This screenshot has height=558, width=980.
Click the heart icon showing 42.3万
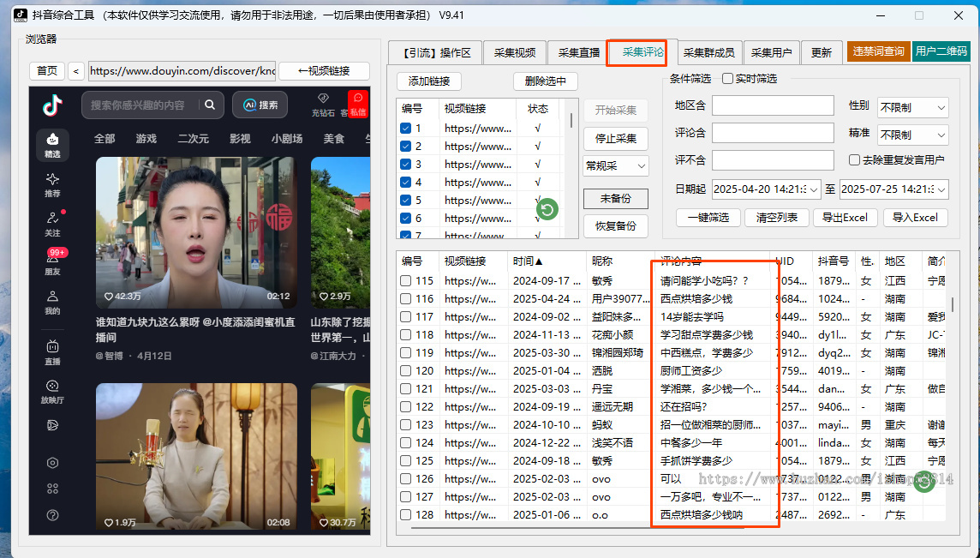[x=109, y=297]
